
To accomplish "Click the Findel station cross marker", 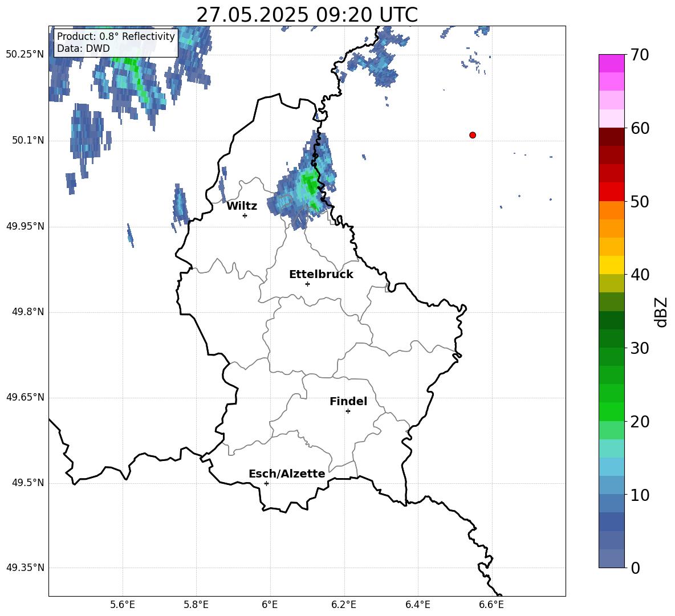I will (348, 411).
